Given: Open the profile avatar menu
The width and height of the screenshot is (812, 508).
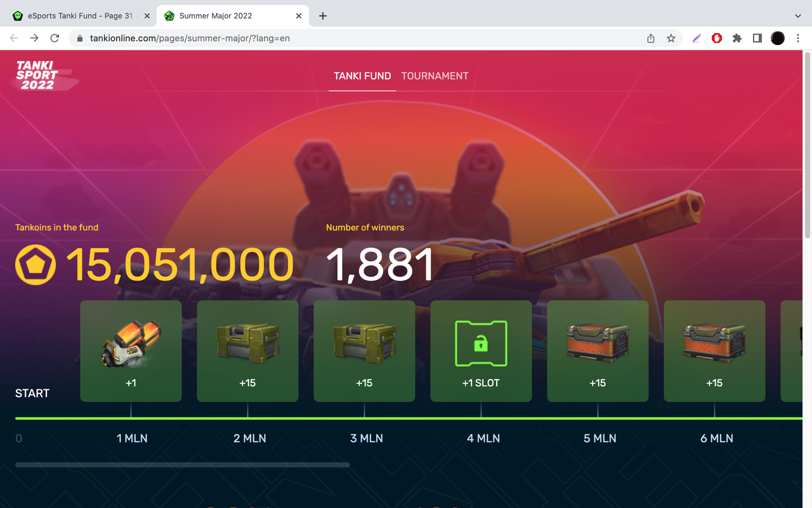Looking at the screenshot, I should (x=778, y=38).
